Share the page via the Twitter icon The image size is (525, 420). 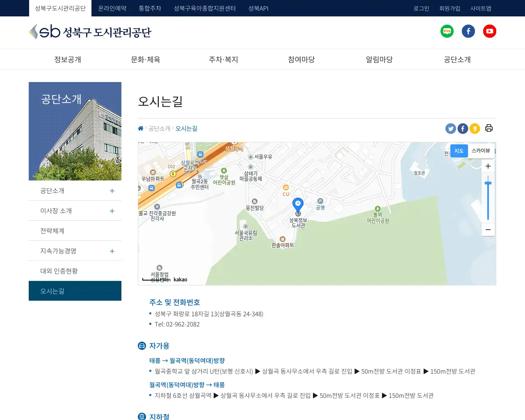451,128
